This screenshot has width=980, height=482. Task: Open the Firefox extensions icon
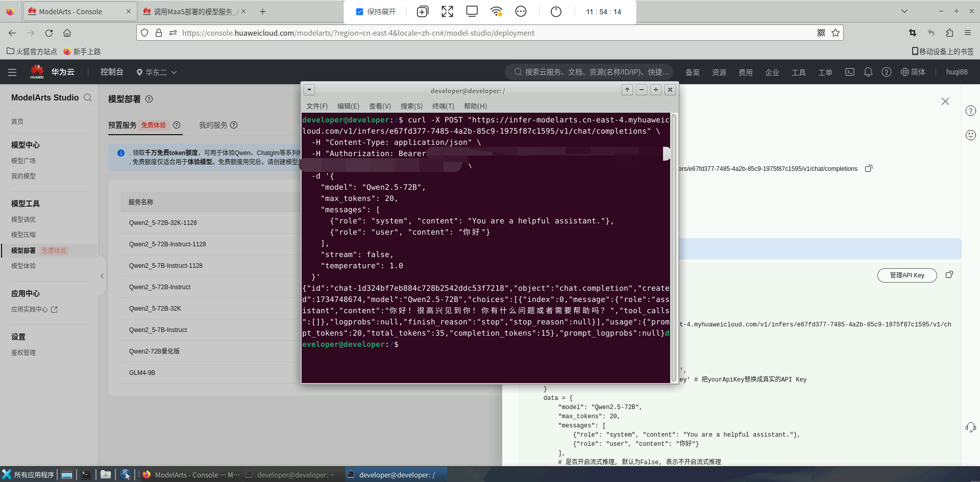tap(949, 33)
